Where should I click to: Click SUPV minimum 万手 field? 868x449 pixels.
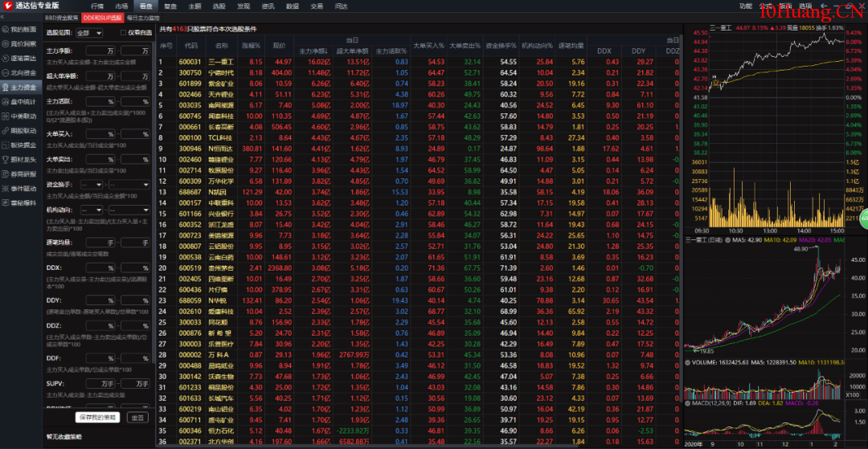[100, 383]
